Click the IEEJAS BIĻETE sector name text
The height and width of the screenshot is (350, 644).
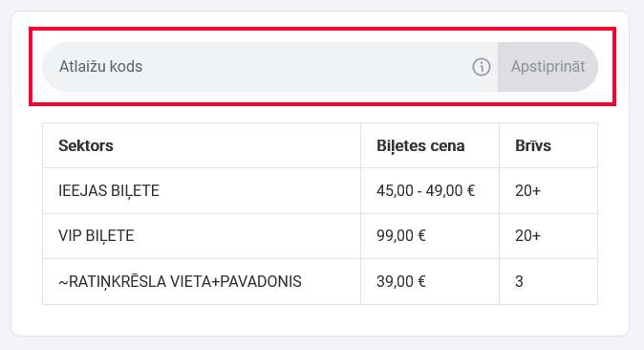pos(109,191)
